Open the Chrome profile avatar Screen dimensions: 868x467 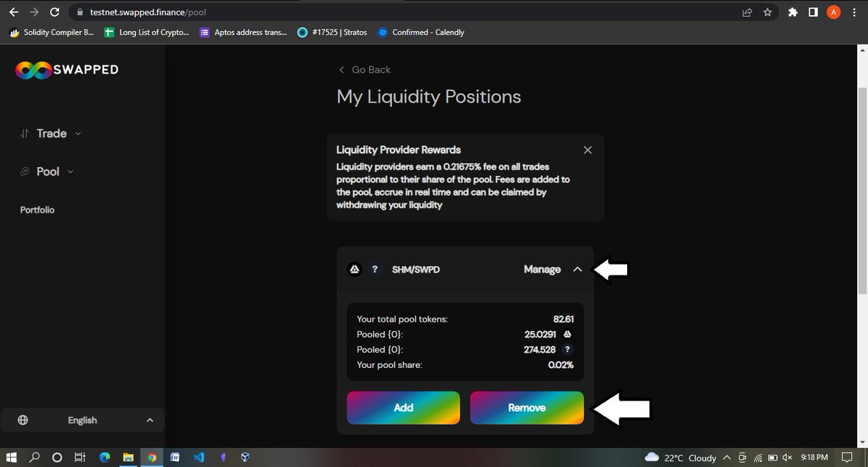[x=833, y=12]
